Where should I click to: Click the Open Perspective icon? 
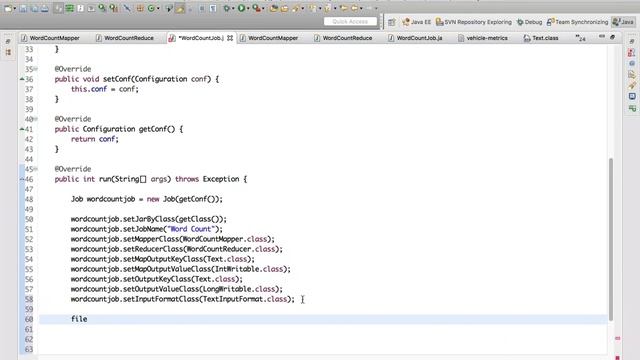391,22
